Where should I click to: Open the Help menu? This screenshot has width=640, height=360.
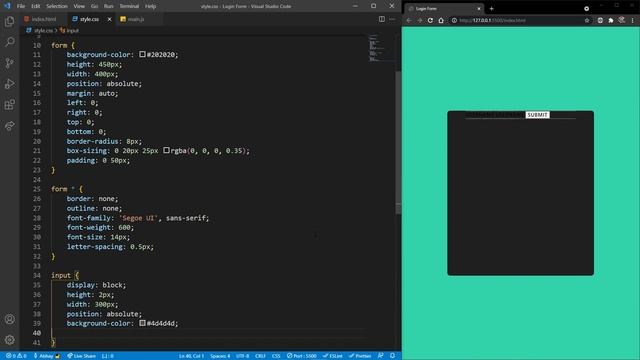point(151,6)
